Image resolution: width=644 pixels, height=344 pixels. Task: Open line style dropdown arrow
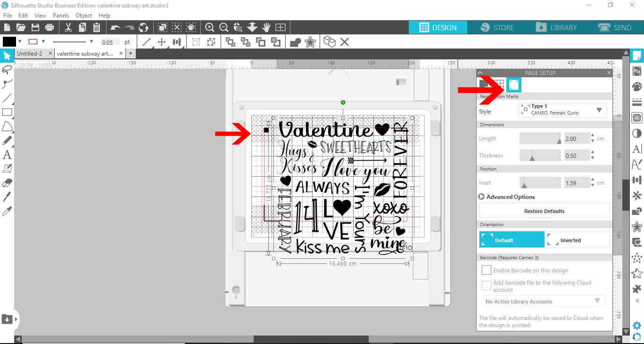pos(91,42)
